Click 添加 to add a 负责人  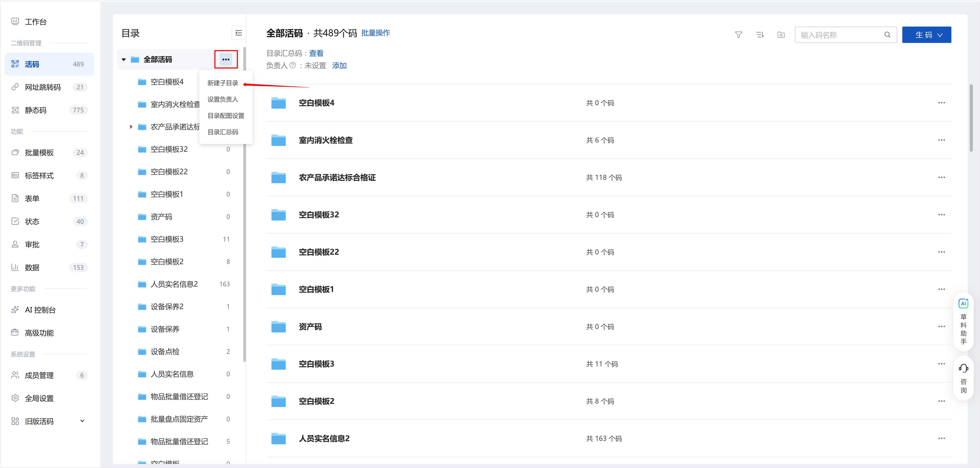[x=339, y=65]
